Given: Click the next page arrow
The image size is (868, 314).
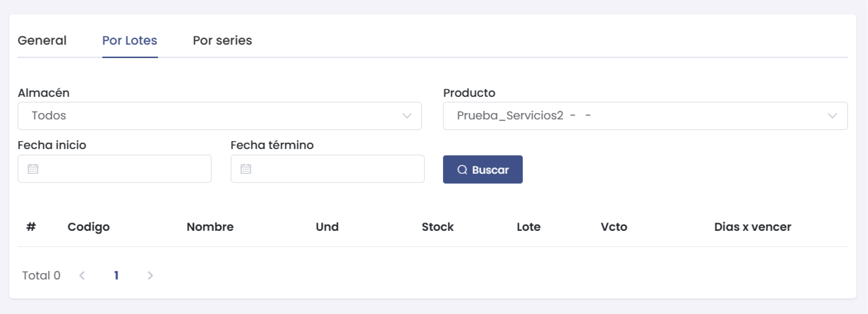Looking at the screenshot, I should 151,275.
